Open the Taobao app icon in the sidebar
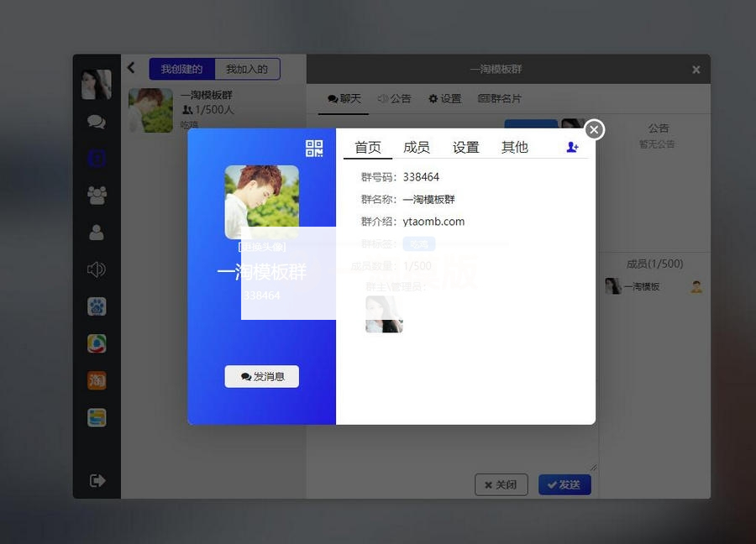756x544 pixels. (96, 380)
